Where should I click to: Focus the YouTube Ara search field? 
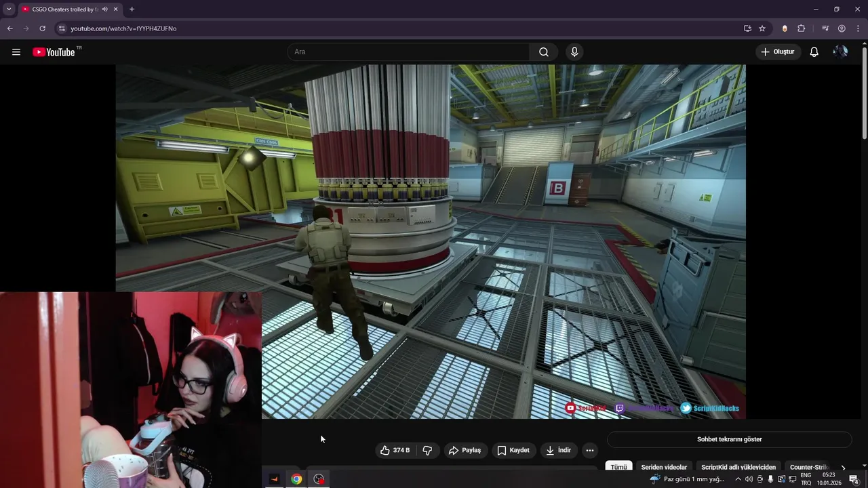click(x=408, y=52)
